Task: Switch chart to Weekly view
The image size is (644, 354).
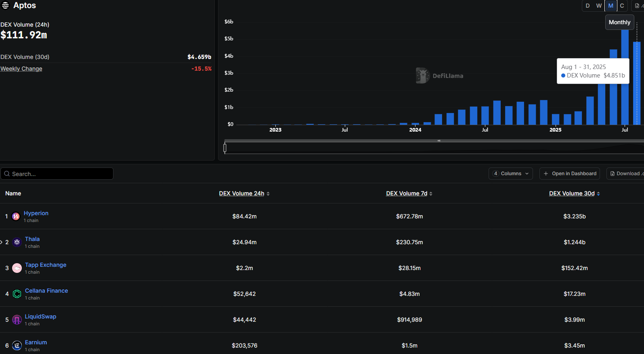Action: pyautogui.click(x=599, y=6)
